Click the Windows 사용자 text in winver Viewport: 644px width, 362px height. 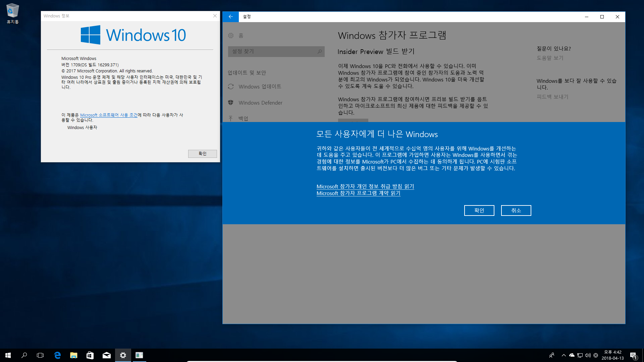(82, 127)
